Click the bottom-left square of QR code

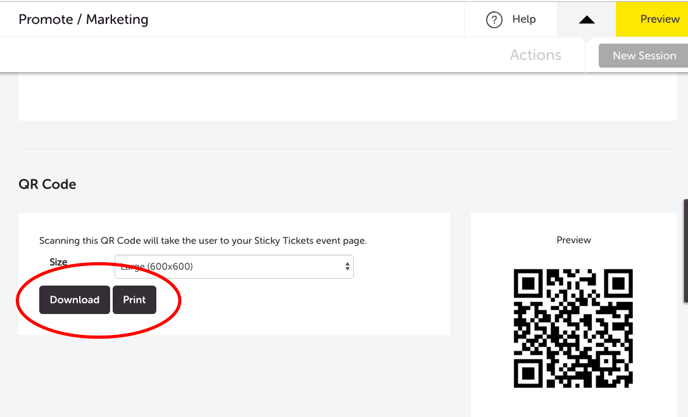(x=528, y=373)
